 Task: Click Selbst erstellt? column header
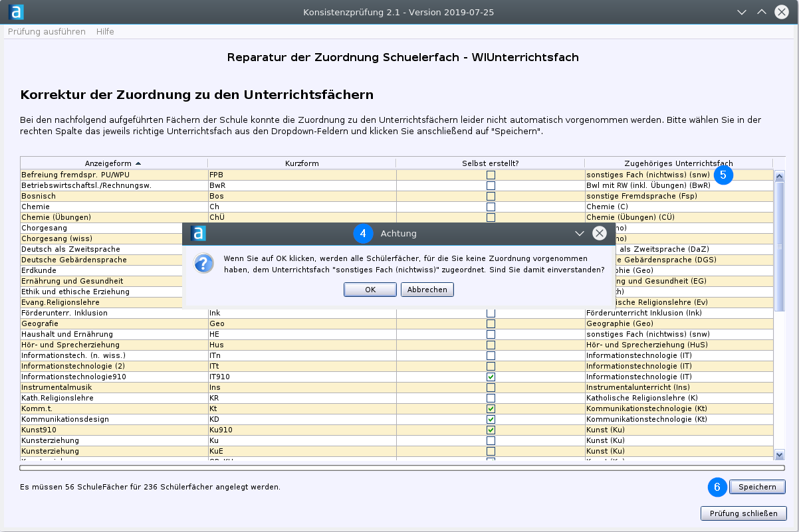(491, 163)
